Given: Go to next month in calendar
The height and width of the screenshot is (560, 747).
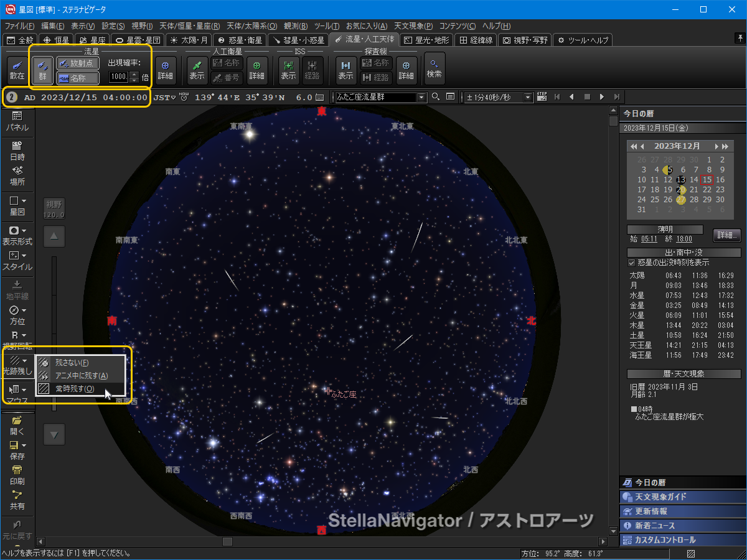Looking at the screenshot, I should click(716, 146).
